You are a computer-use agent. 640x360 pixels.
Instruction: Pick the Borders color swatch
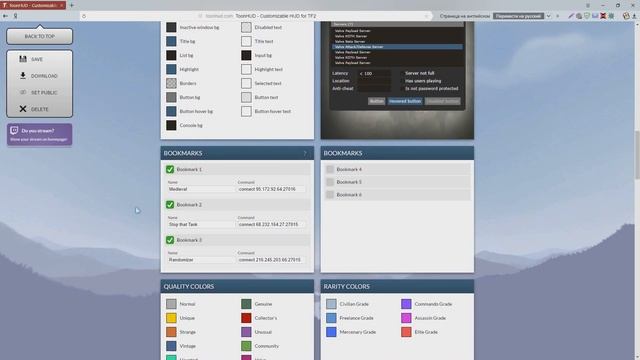pos(171,83)
